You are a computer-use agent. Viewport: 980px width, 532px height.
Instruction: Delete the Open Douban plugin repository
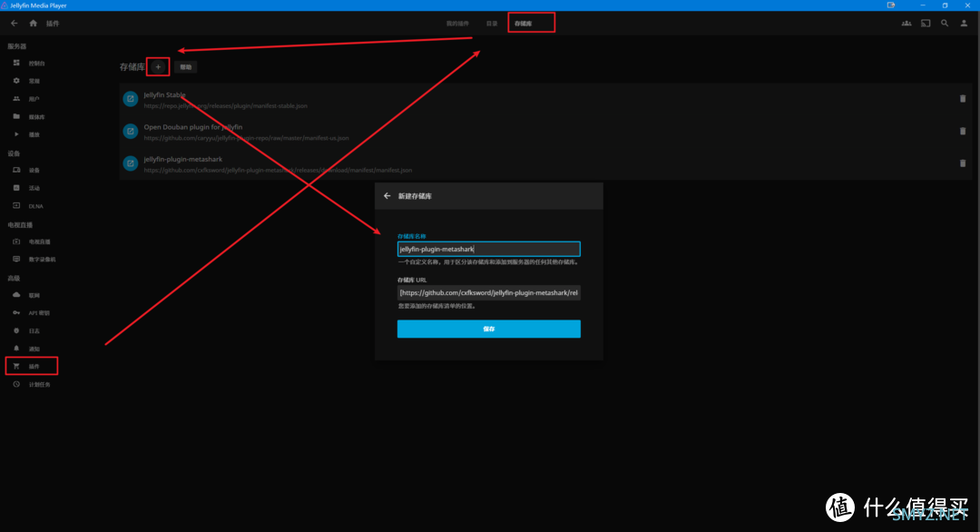962,132
